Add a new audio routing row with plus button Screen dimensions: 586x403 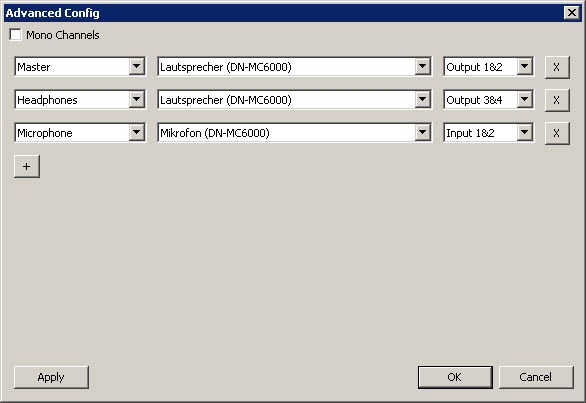27,166
